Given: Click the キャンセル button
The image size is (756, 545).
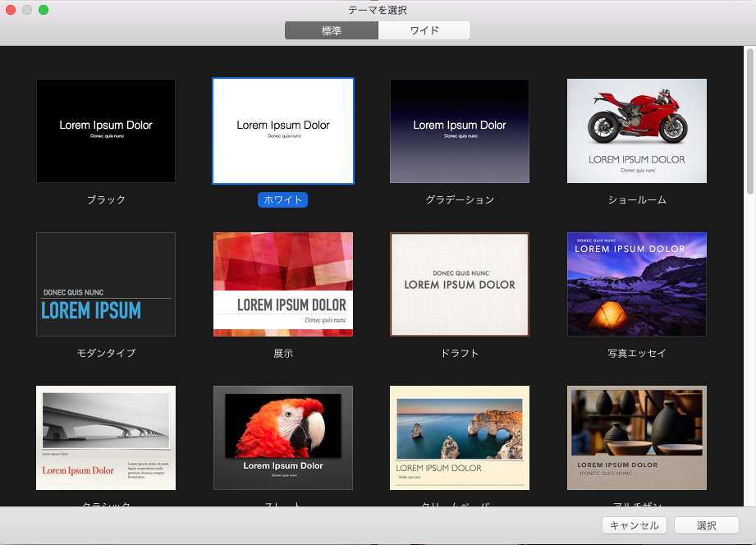Looking at the screenshot, I should [635, 525].
